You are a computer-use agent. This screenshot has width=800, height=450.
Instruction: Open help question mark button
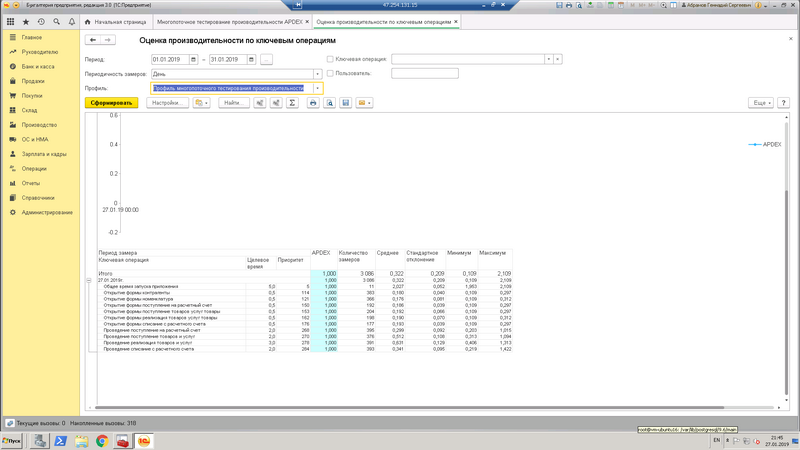point(784,103)
